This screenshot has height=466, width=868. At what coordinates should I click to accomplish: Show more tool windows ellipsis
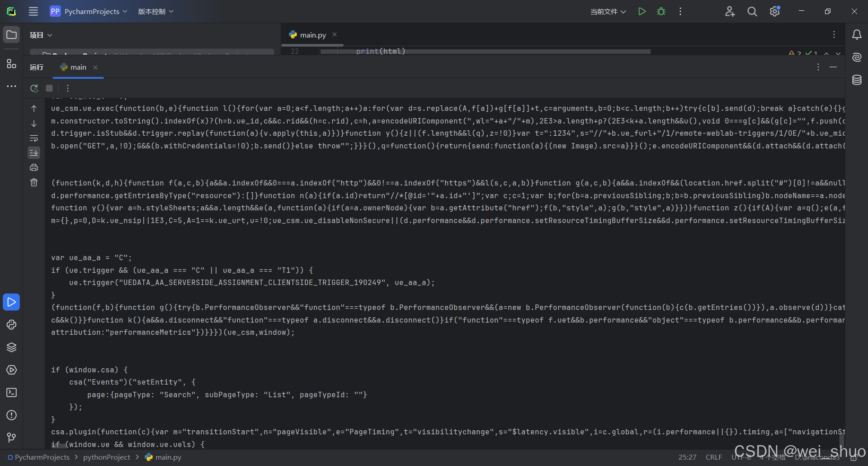tap(11, 86)
